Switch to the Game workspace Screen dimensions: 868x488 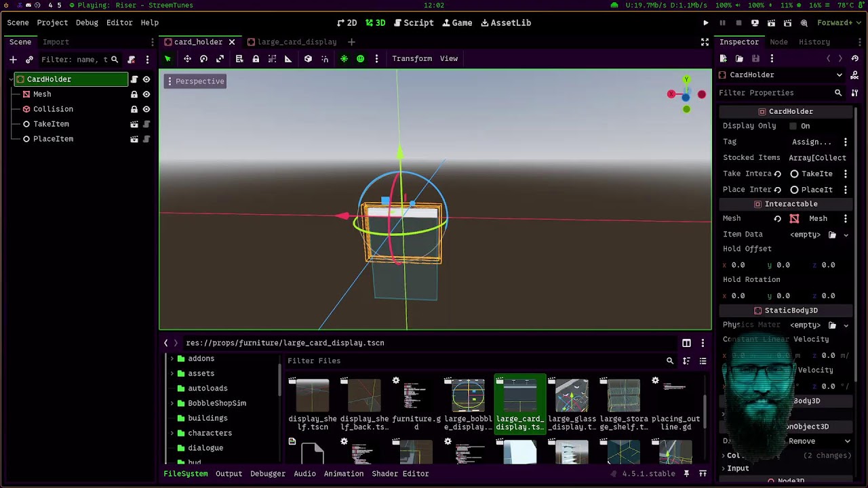[x=457, y=23]
